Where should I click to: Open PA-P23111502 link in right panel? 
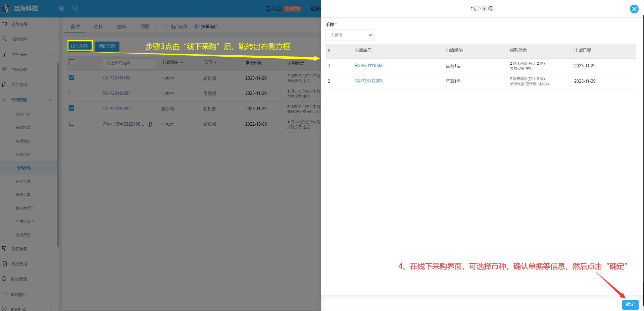tap(368, 66)
